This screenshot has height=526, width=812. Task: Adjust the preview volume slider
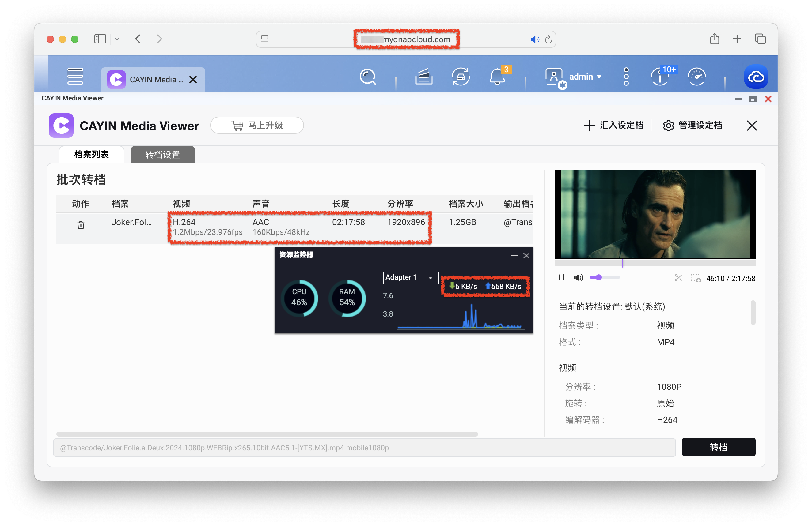(x=599, y=278)
